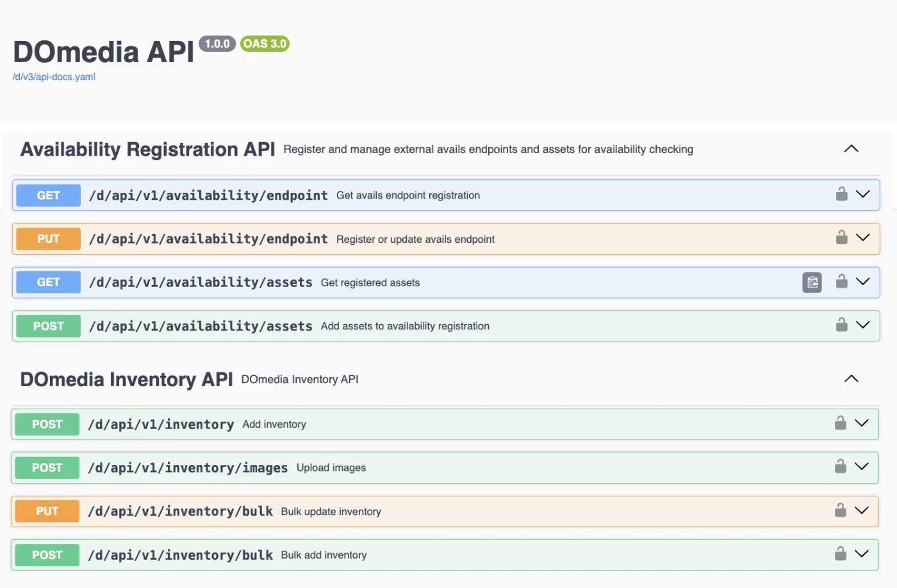Click GET method badge for availability/endpoint
897x588 pixels.
[48, 195]
